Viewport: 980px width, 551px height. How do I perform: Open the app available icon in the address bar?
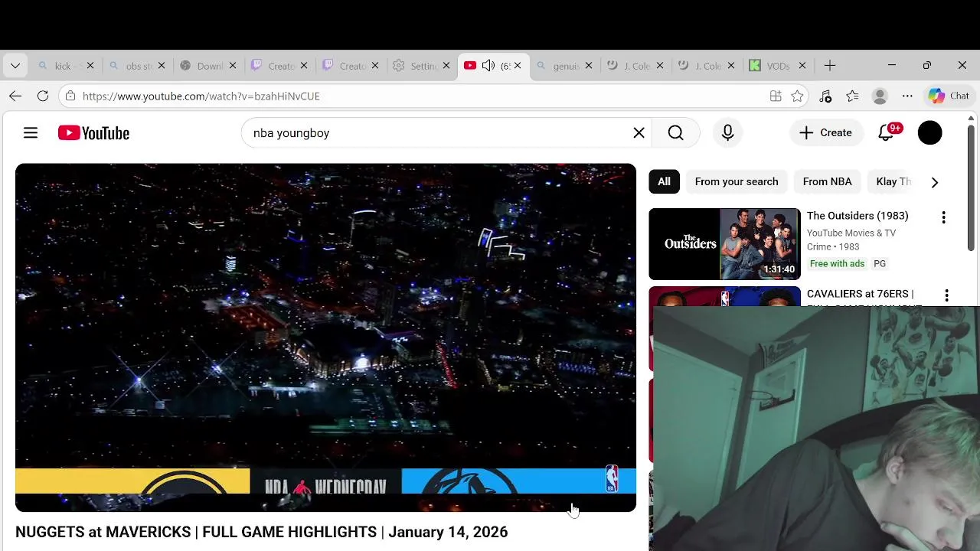click(x=776, y=96)
